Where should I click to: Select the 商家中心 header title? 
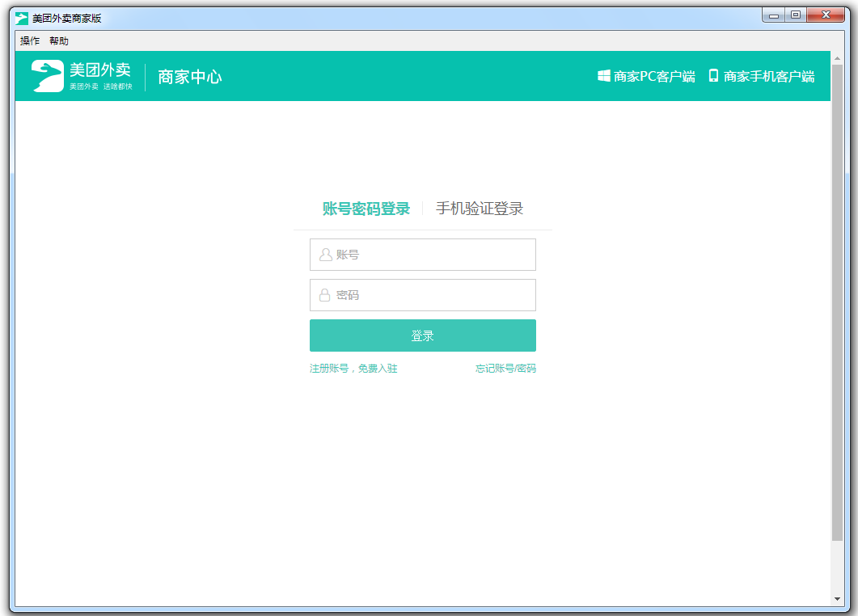(190, 77)
